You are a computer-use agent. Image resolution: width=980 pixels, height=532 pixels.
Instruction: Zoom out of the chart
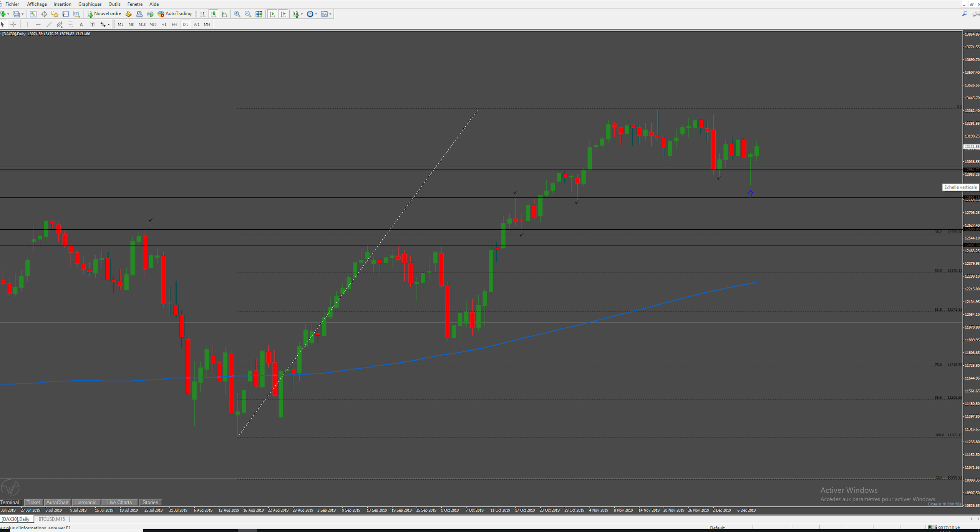pos(248,14)
